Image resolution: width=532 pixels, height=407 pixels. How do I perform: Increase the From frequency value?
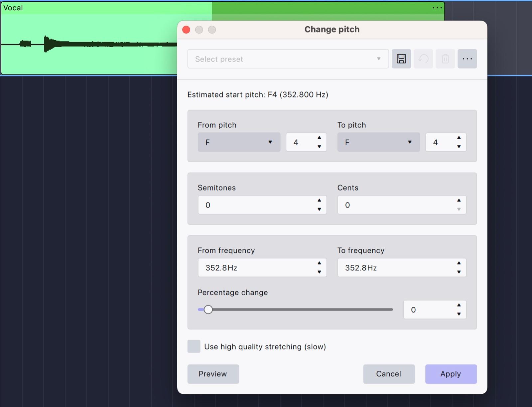tap(319, 263)
